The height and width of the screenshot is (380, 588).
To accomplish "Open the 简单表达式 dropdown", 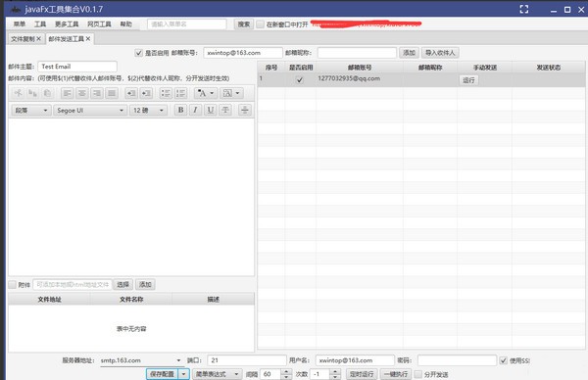I will coord(218,374).
